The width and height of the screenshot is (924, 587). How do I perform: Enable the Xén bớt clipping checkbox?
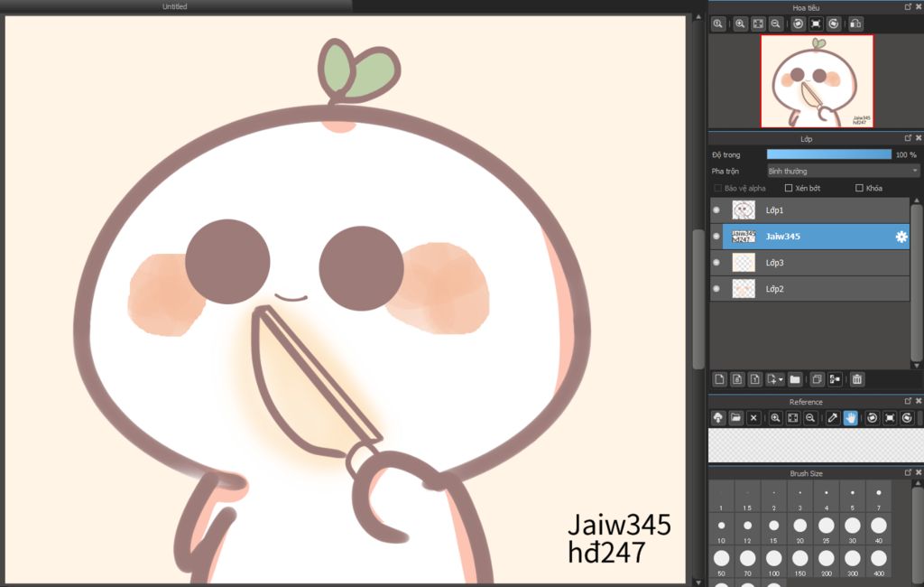789,188
